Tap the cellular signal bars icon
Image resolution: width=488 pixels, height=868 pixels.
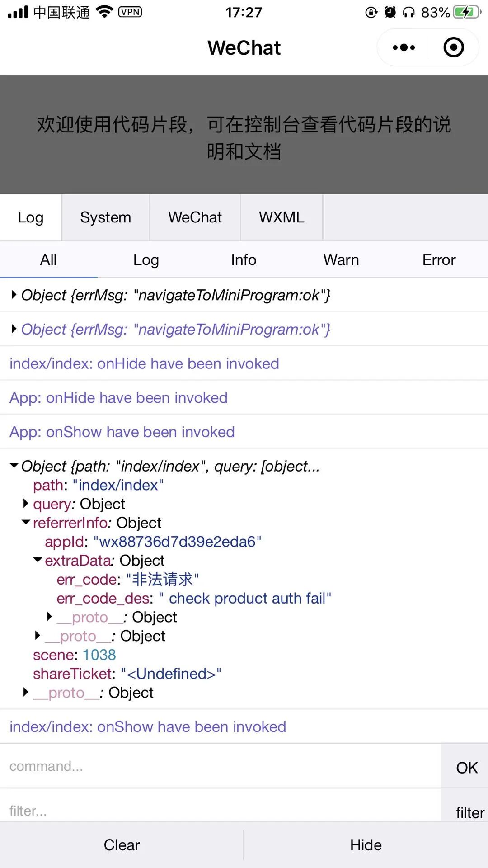coord(18,12)
